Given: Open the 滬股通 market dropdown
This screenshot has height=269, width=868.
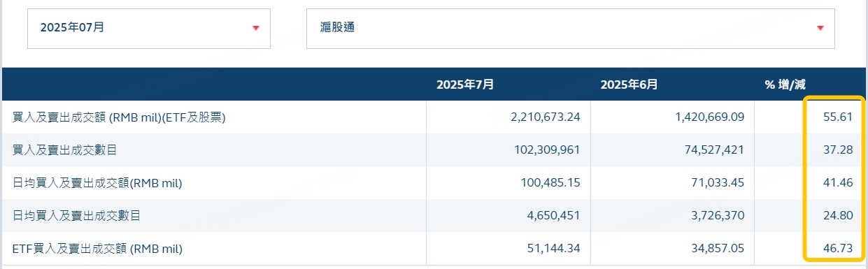Looking at the screenshot, I should pos(570,29).
